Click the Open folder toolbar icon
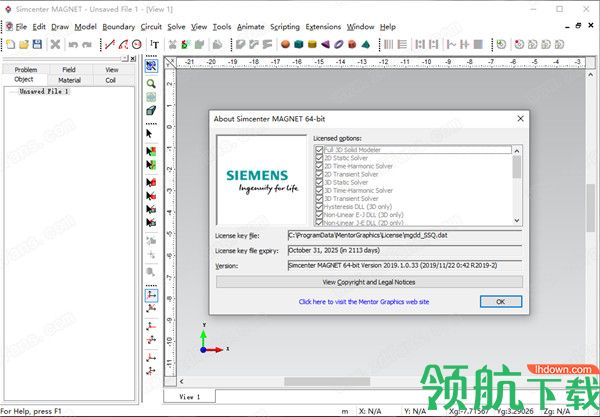The height and width of the screenshot is (417, 600). (24, 44)
